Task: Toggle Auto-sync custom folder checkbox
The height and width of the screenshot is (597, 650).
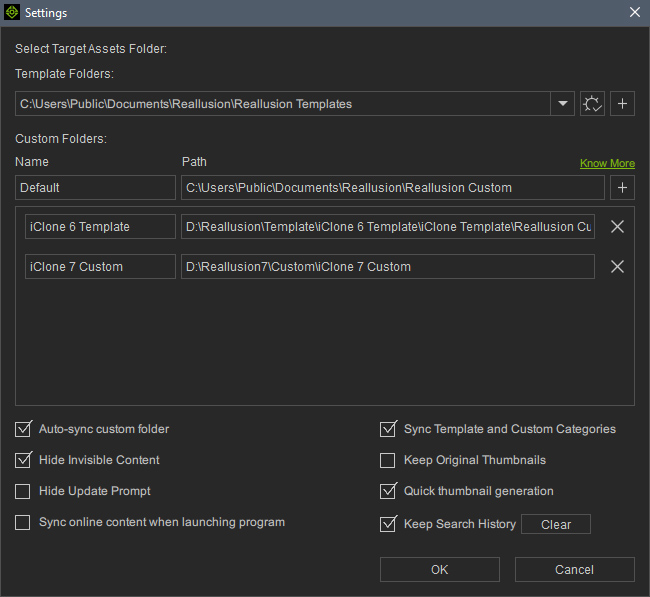Action: [23, 429]
